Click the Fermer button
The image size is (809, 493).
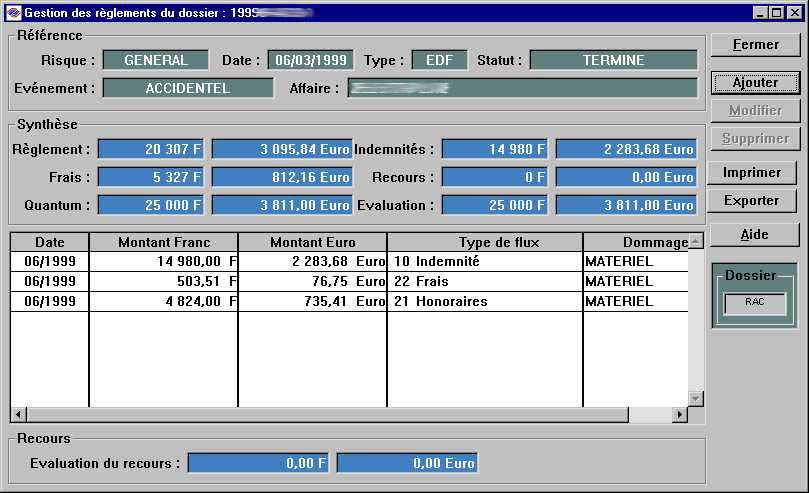pos(755,45)
